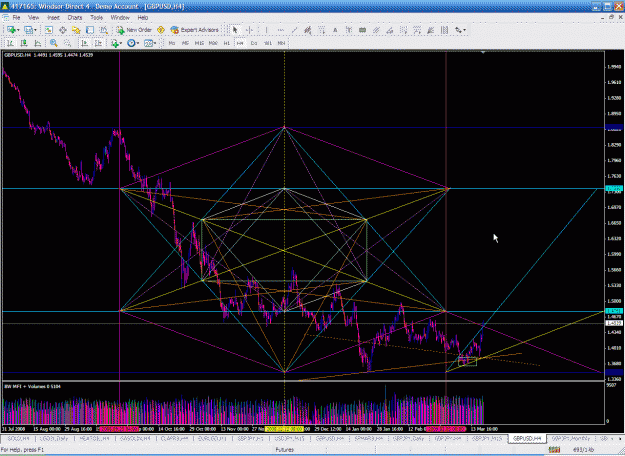Image resolution: width=625 pixels, height=456 pixels.
Task: Switch timeframe to M15
Action: point(199,43)
